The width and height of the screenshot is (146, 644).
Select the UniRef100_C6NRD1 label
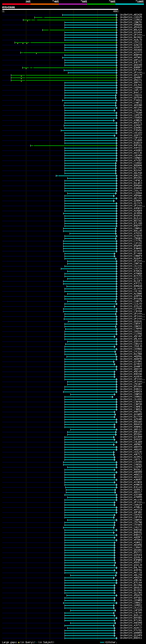pos(131,397)
